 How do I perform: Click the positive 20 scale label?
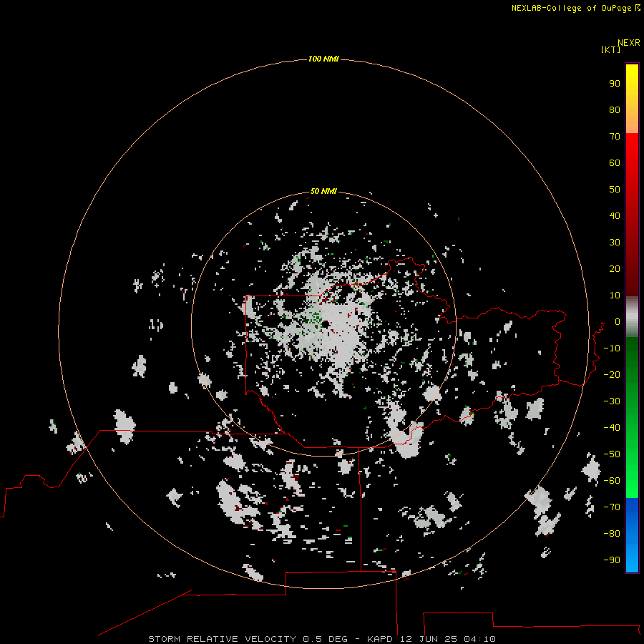[x=615, y=268]
